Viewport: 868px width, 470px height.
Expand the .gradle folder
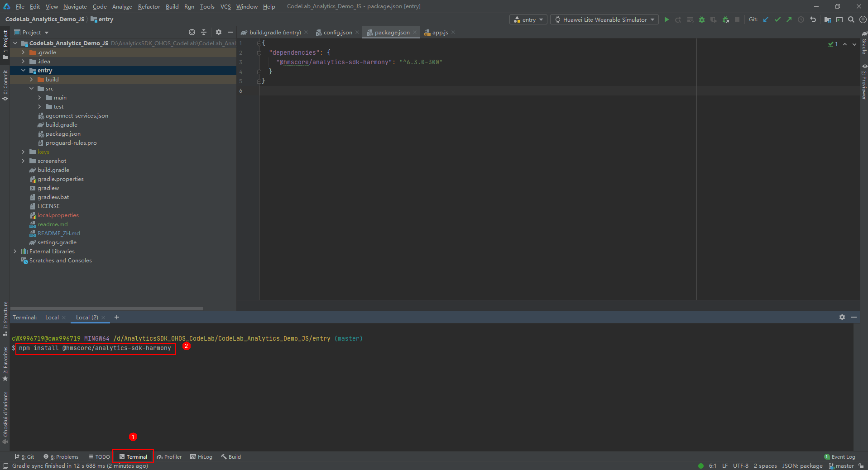point(23,52)
